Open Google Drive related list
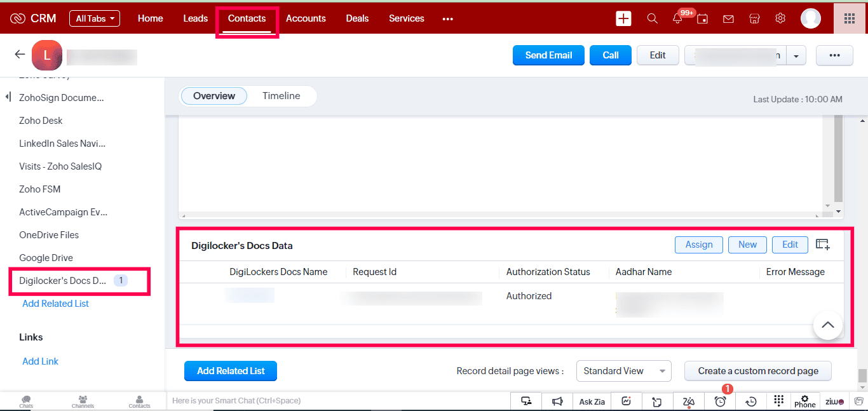Screen dimensions: 868x411 click(x=46, y=258)
